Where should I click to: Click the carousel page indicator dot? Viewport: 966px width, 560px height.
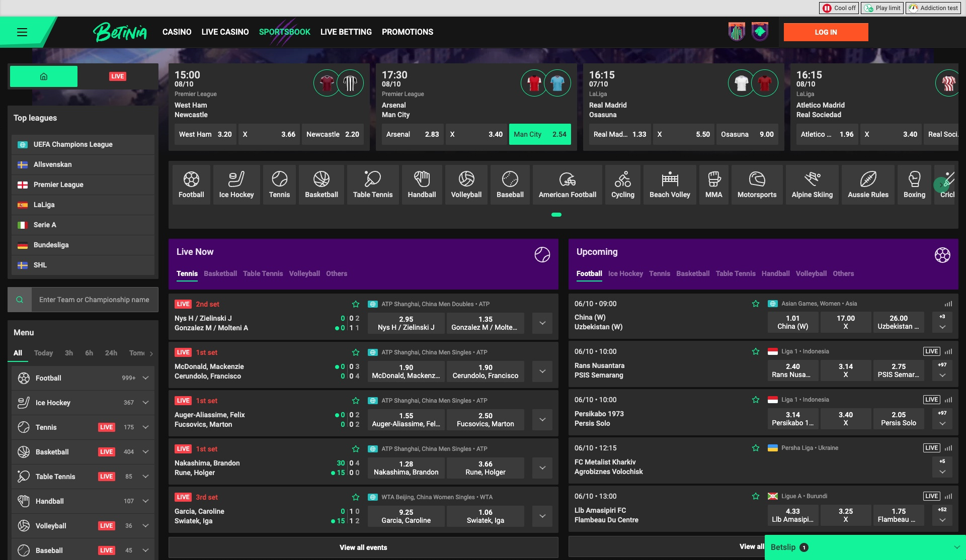[x=557, y=214]
